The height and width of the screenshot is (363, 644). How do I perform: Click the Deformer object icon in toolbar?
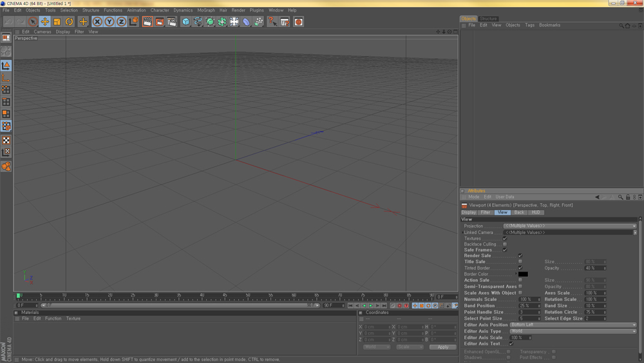[x=246, y=22]
